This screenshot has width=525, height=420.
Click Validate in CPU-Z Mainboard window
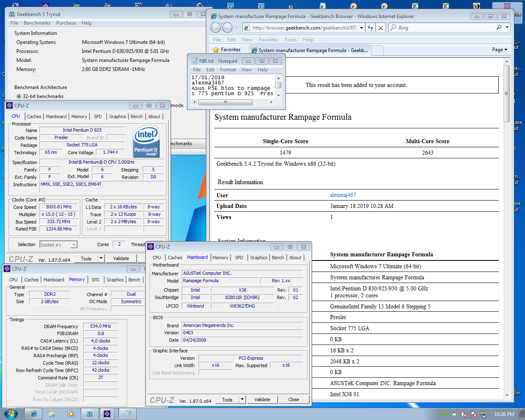tap(262, 399)
